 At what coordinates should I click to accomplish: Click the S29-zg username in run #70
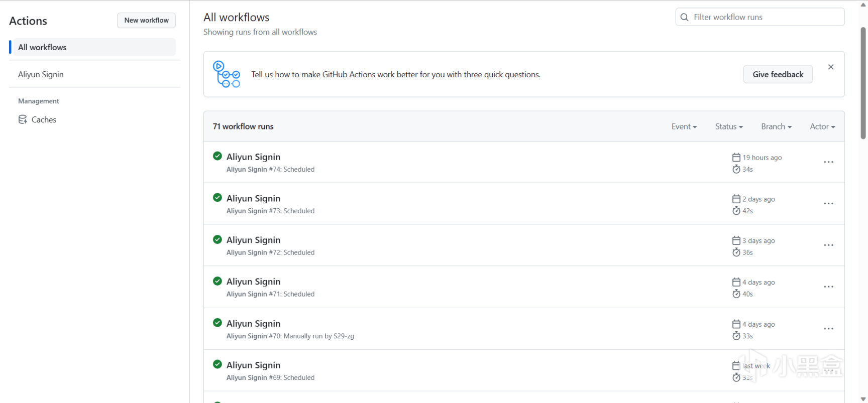tap(344, 336)
